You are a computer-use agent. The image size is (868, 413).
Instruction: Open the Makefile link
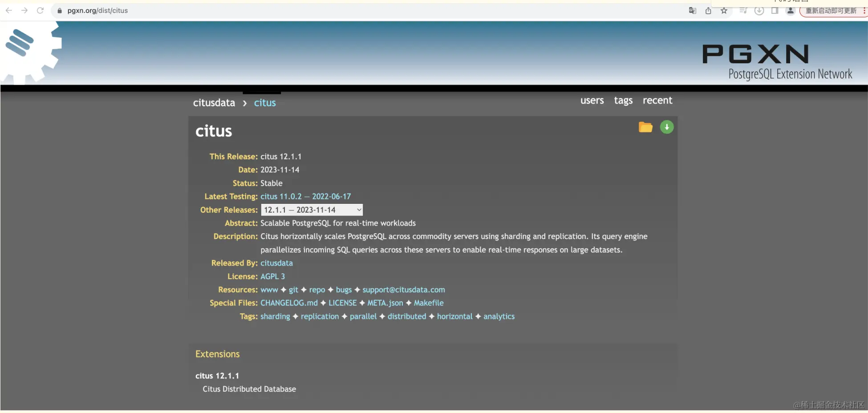pos(429,303)
